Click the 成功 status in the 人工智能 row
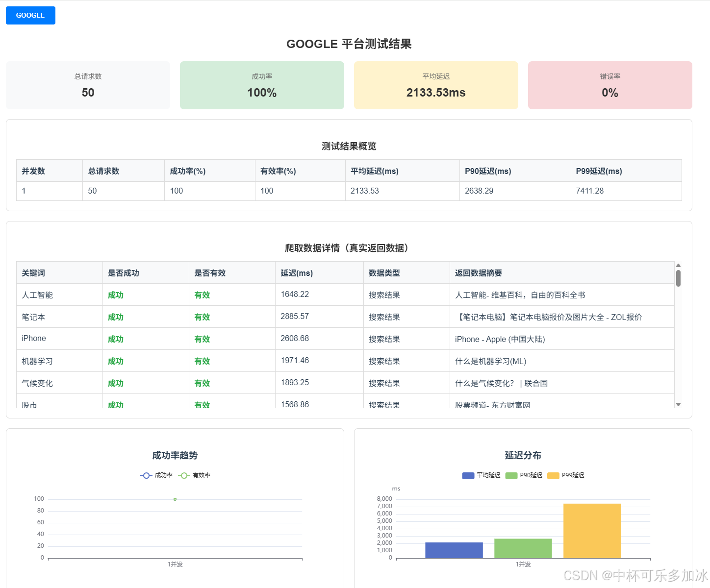The height and width of the screenshot is (588, 710). (116, 295)
